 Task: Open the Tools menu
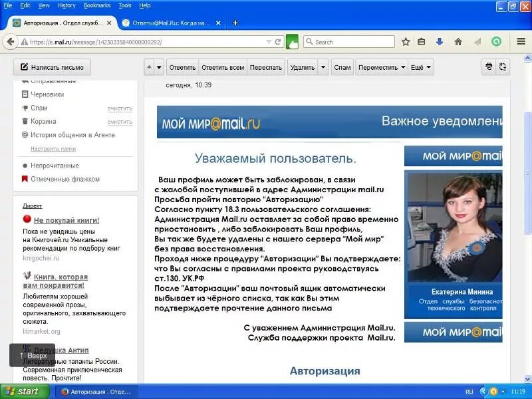pos(125,5)
